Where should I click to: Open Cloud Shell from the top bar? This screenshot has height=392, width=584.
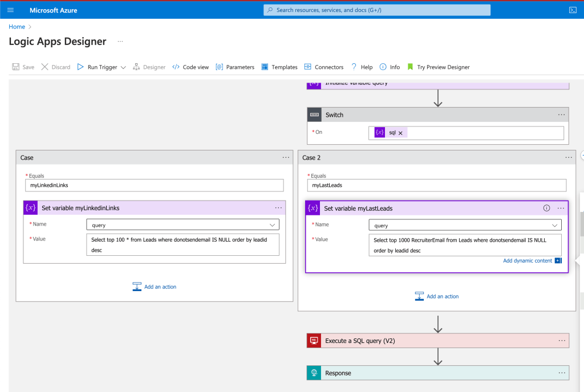(x=573, y=10)
